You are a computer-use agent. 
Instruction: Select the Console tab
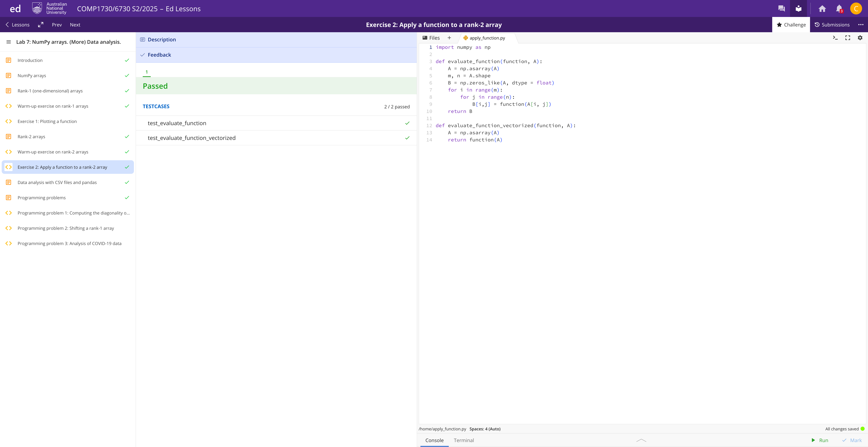point(434,440)
